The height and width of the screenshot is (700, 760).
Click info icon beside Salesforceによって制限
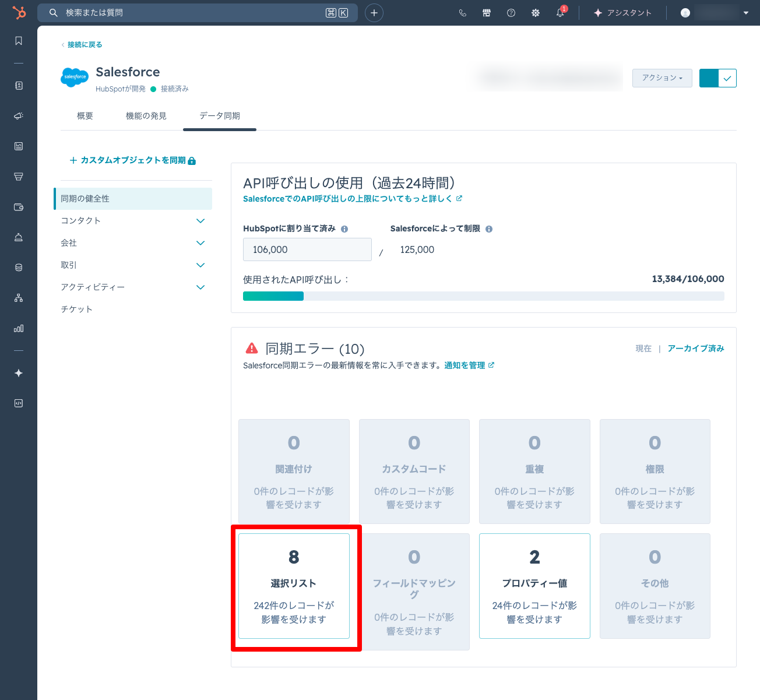click(x=489, y=229)
